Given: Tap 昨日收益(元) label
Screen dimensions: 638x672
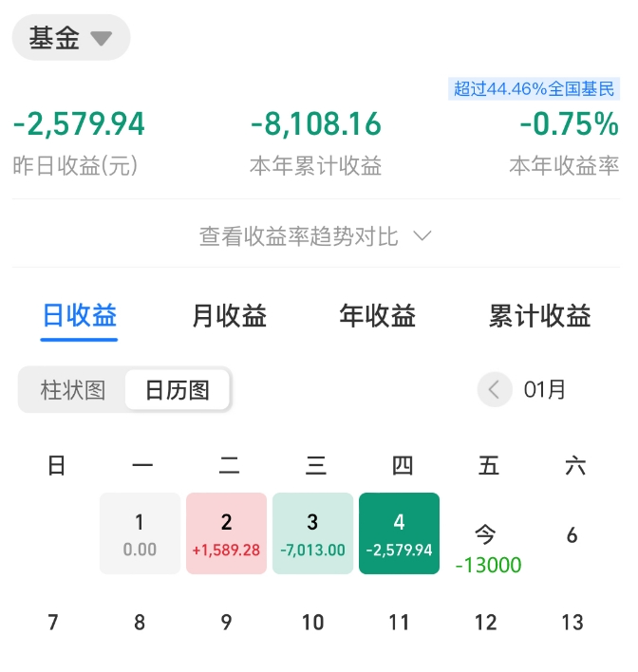Looking at the screenshot, I should (75, 165).
